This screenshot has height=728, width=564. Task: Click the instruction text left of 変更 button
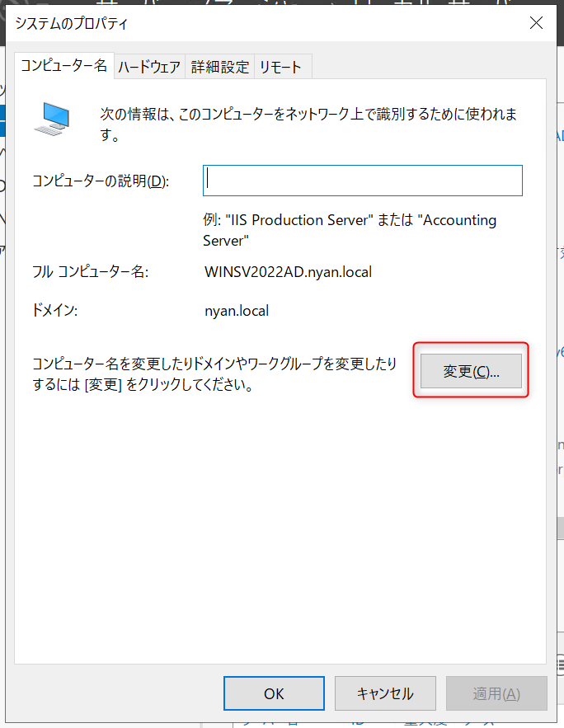[x=213, y=373]
